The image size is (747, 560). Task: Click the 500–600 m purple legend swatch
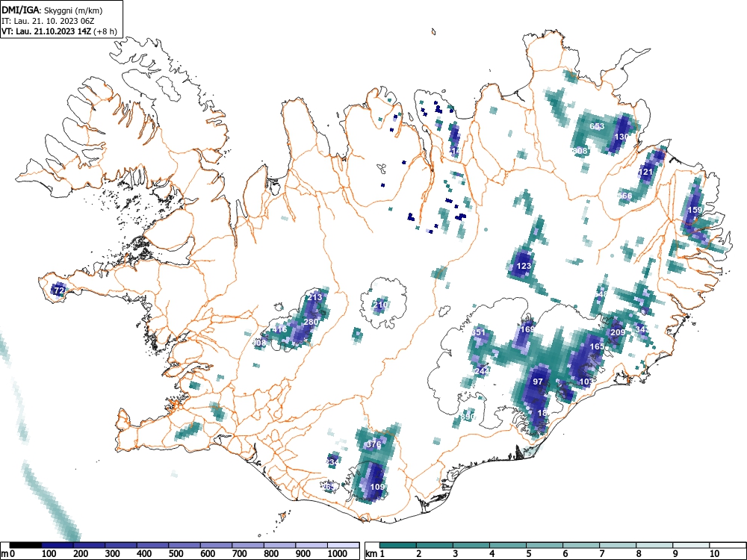[x=185, y=545]
